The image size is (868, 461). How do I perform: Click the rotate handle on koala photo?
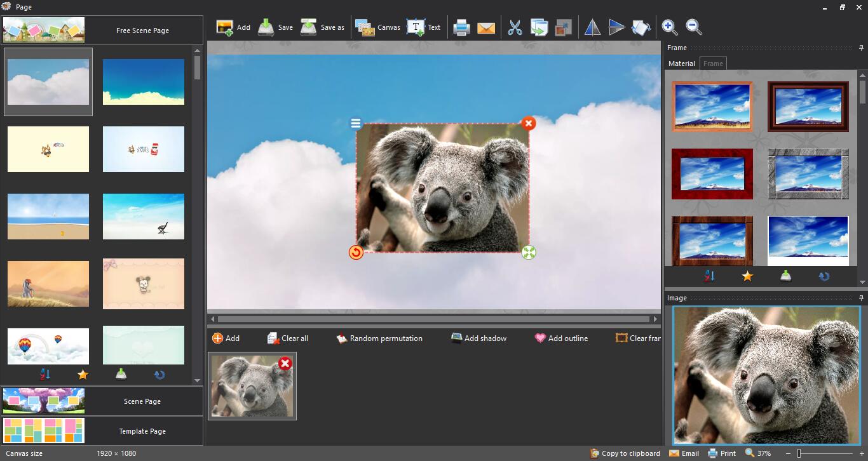(x=356, y=253)
